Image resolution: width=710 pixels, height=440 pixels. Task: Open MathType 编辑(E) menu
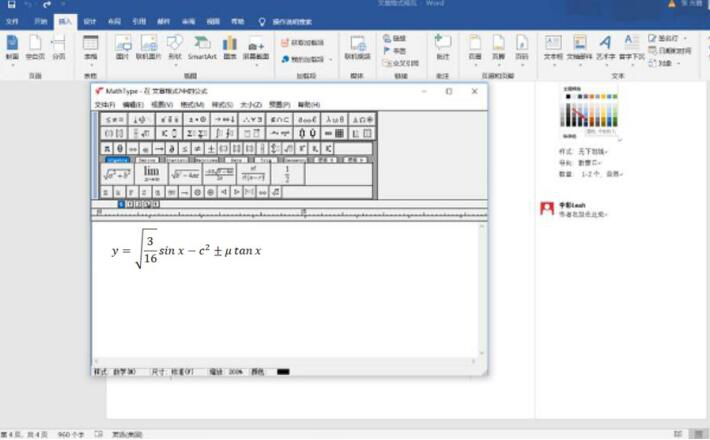click(133, 105)
